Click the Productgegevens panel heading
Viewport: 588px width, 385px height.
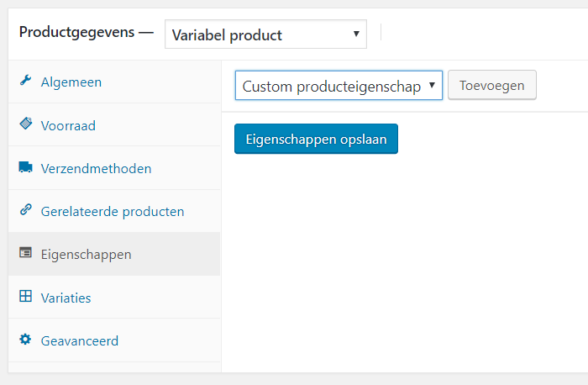coord(77,32)
